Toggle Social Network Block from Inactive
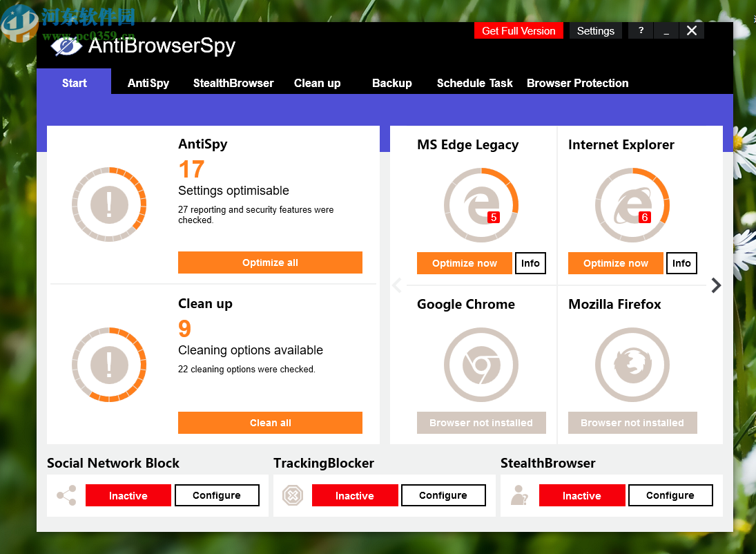 tap(128, 495)
